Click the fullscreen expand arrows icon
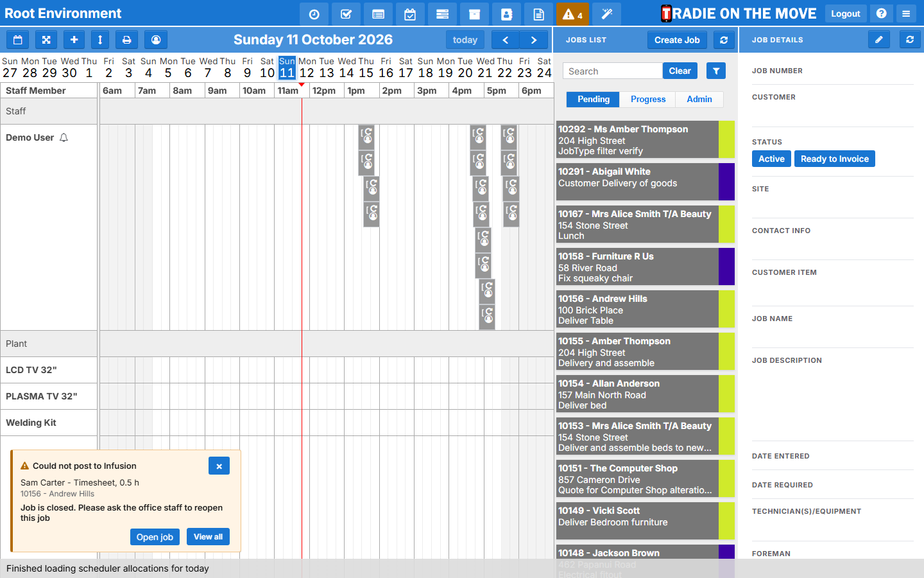This screenshot has height=578, width=924. 46,40
